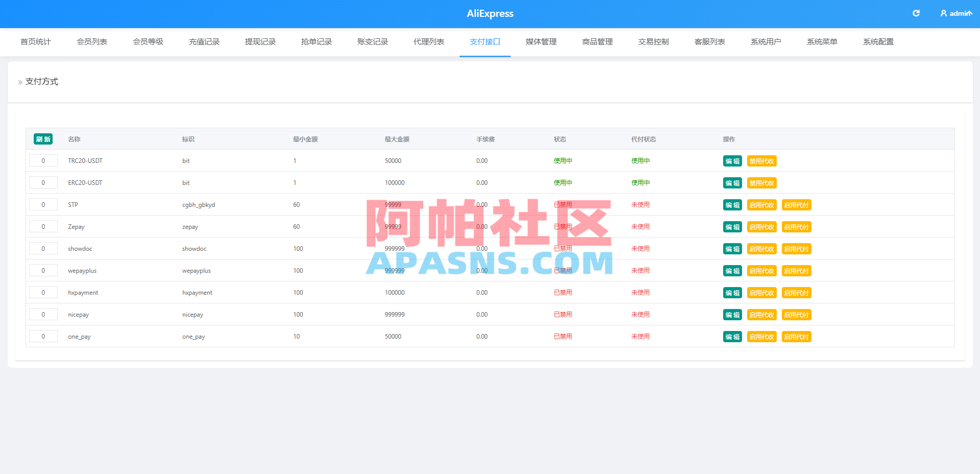Enable 代付 for one_pay
Screen dimensions: 980x474
pos(797,337)
